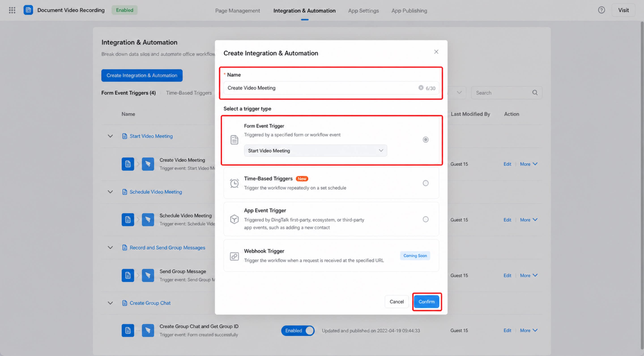Click the Confirm button
The image size is (644, 356).
click(x=426, y=302)
